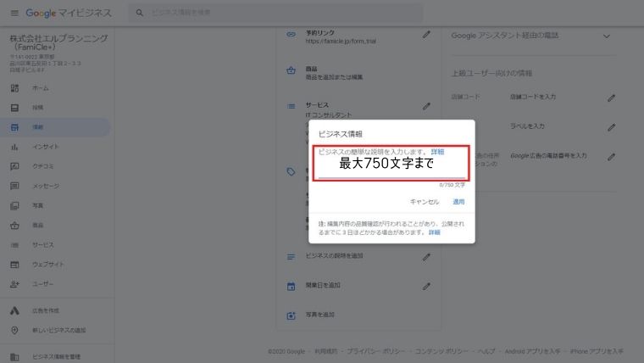Edit 予約リンク with its pencil icon
The width and height of the screenshot is (644, 363).
pos(426,35)
